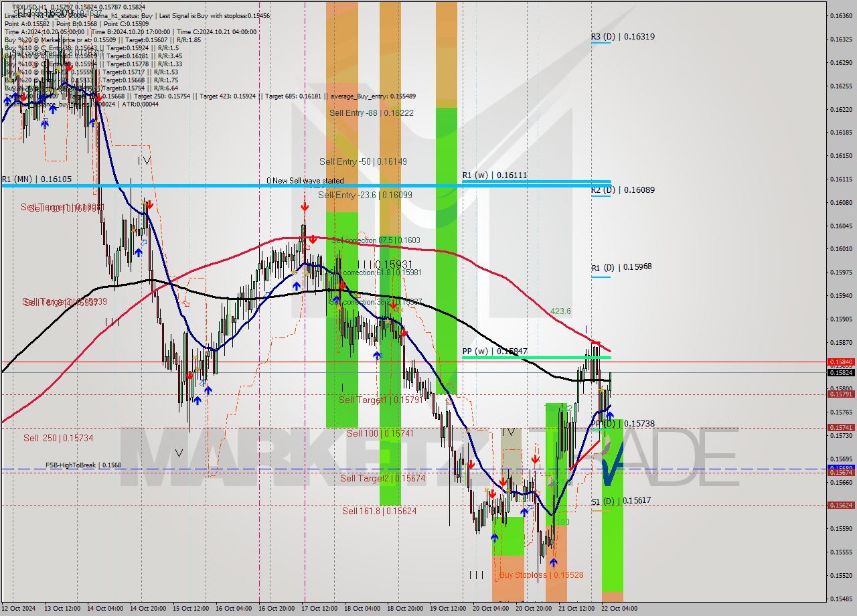Select the R3 (D) | 0.16319 pivot label

pyautogui.click(x=623, y=37)
